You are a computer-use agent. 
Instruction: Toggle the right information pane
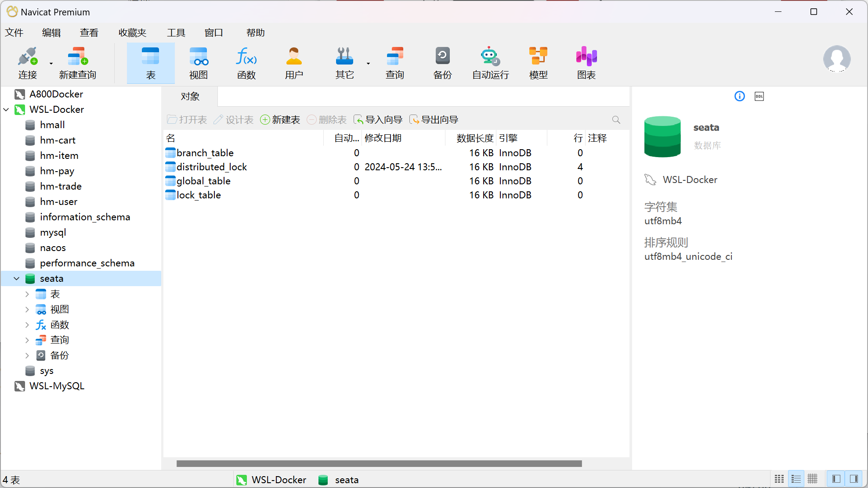854,479
